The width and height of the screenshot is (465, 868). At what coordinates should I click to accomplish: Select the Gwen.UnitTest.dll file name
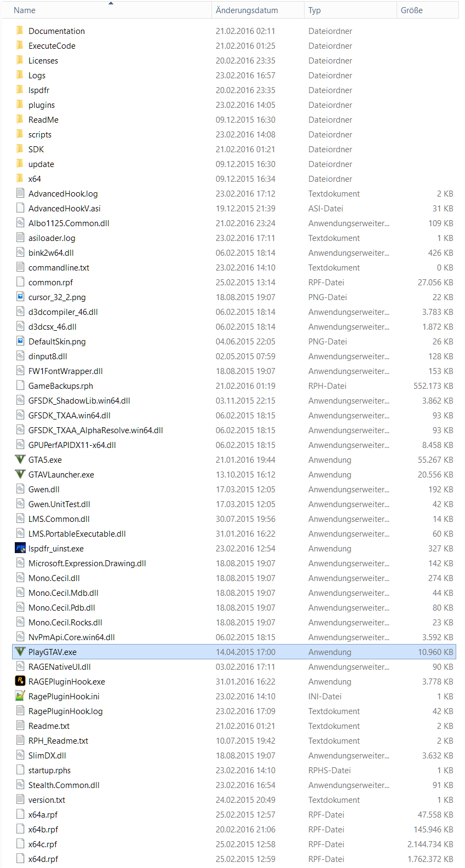pyautogui.click(x=59, y=504)
